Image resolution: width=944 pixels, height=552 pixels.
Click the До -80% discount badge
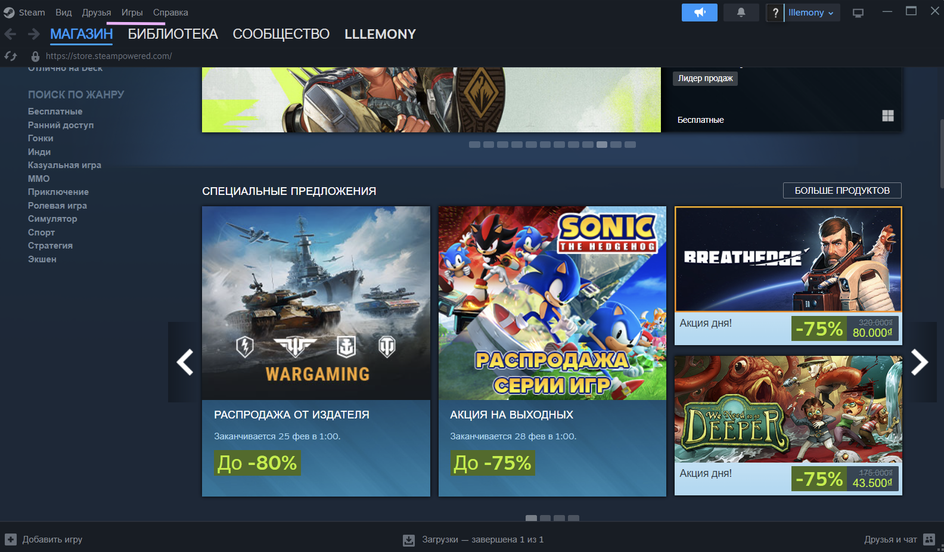click(257, 463)
